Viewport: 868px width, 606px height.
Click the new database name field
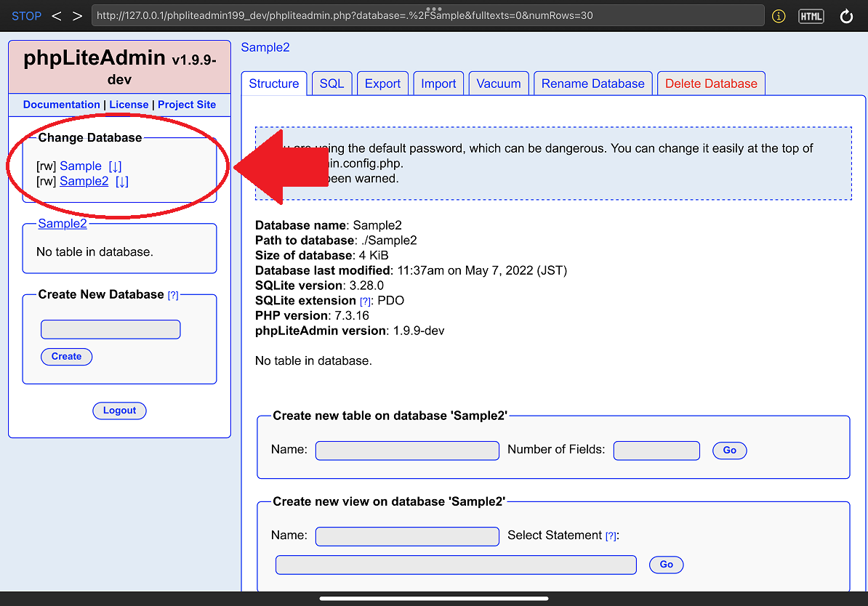click(x=110, y=329)
